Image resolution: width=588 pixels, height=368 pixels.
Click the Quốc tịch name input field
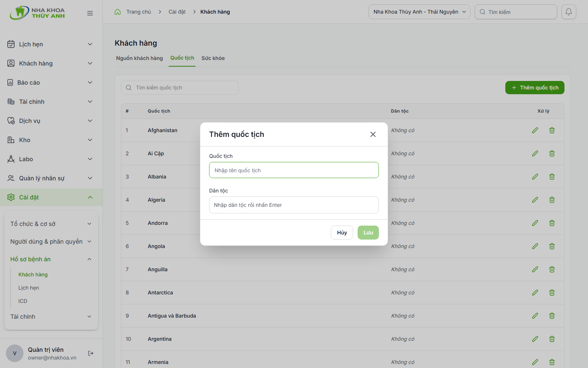coord(294,170)
